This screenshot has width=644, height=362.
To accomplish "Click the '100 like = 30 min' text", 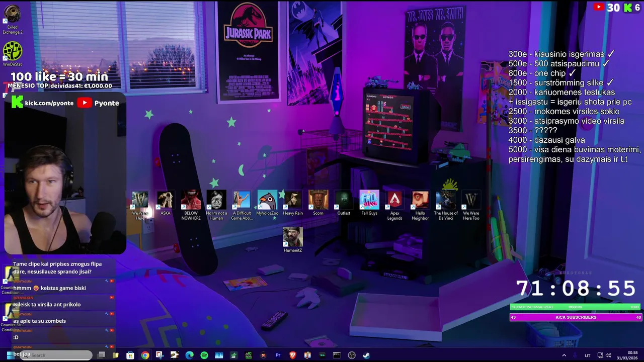I will pyautogui.click(x=59, y=76).
